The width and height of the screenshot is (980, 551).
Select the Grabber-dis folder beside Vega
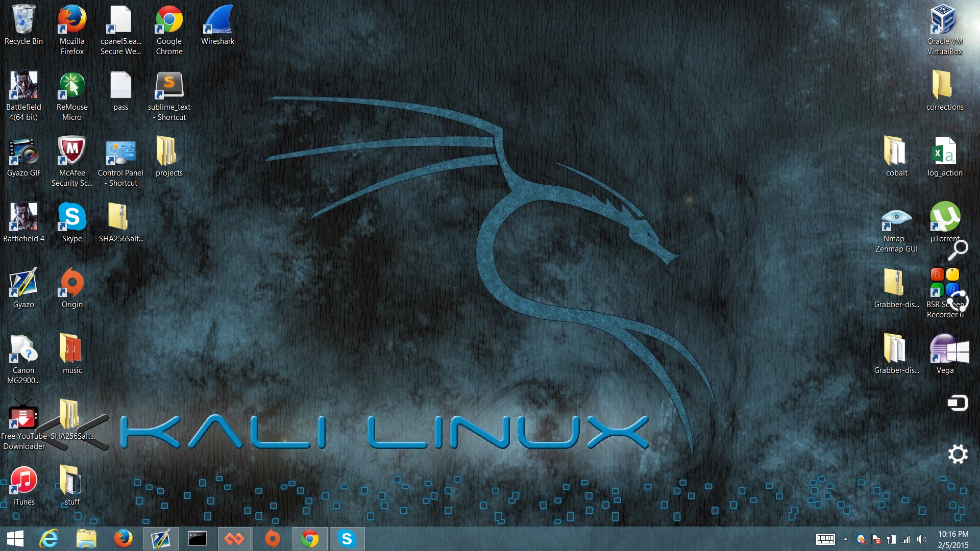(x=896, y=354)
